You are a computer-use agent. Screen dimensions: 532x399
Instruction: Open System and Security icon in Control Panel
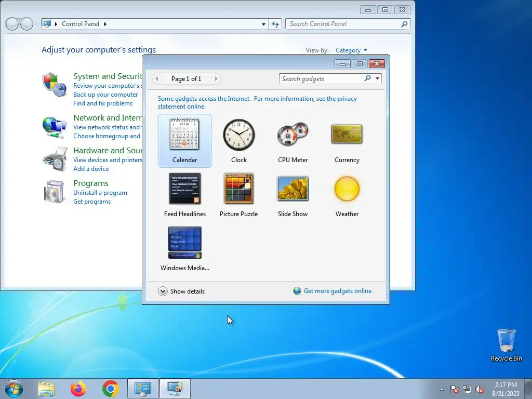pyautogui.click(x=54, y=84)
